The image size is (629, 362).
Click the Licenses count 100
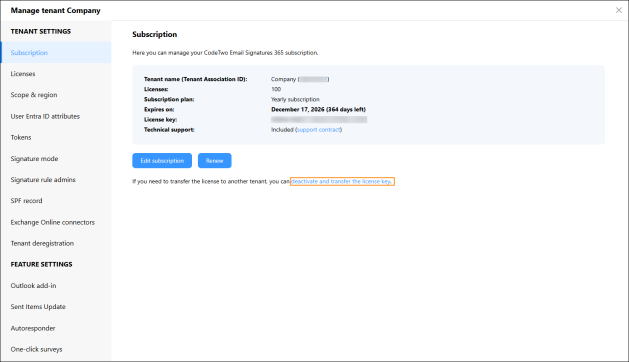[276, 89]
